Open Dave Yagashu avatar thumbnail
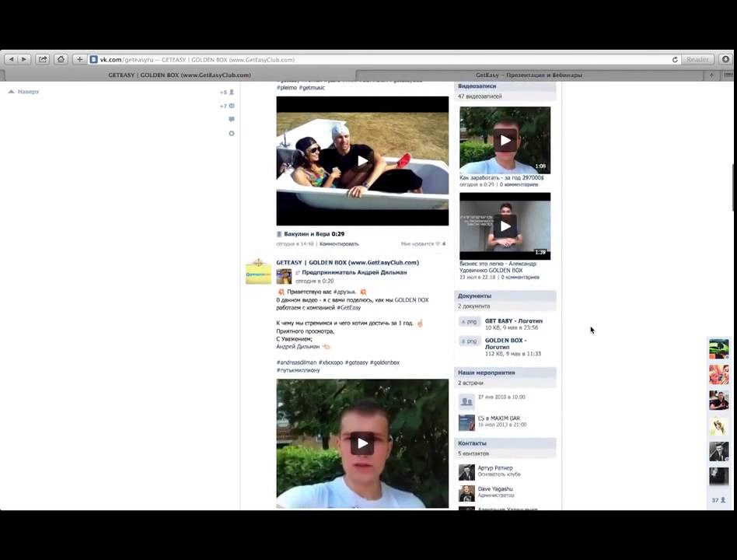This screenshot has height=560, width=737. coord(466,493)
